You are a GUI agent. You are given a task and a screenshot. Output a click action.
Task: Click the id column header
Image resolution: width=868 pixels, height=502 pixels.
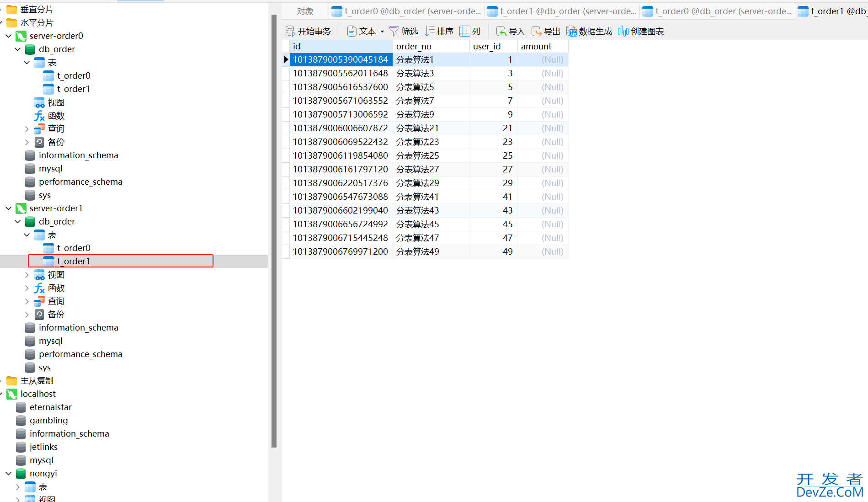341,46
